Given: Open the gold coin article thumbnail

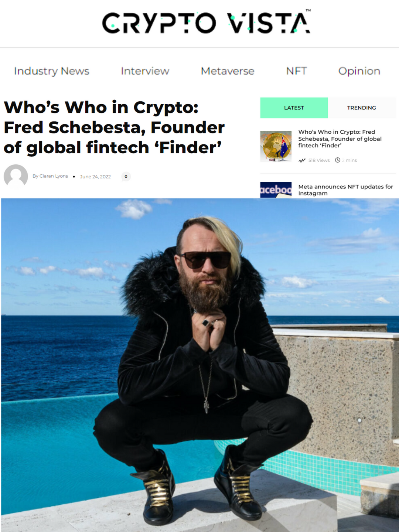Looking at the screenshot, I should (276, 147).
